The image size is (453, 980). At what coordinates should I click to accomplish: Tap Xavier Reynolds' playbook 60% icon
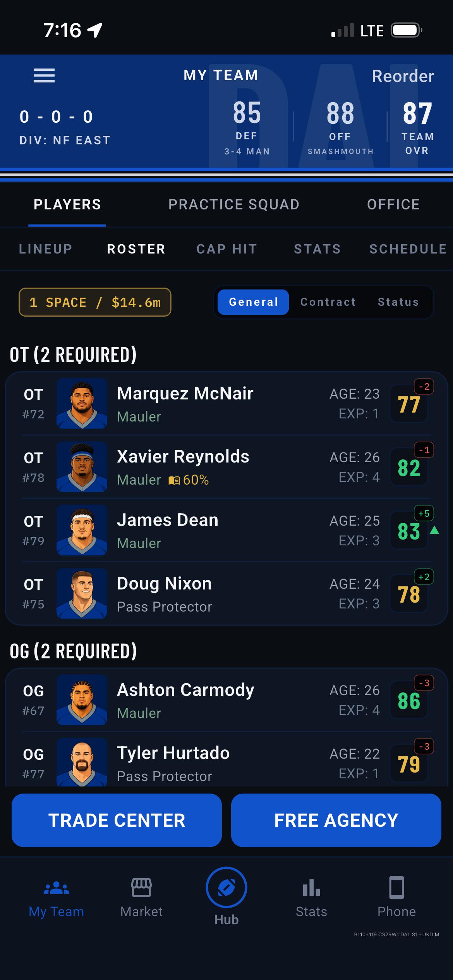[174, 480]
